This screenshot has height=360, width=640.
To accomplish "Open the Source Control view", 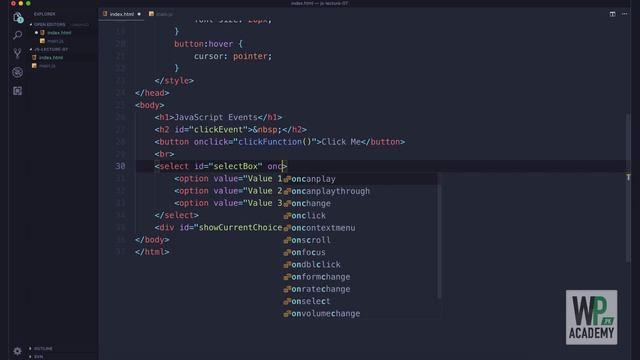I will tap(18, 53).
